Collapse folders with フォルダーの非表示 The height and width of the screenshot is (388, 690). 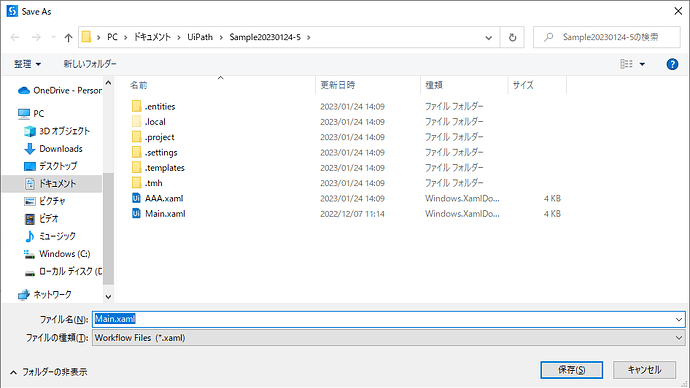pos(48,372)
